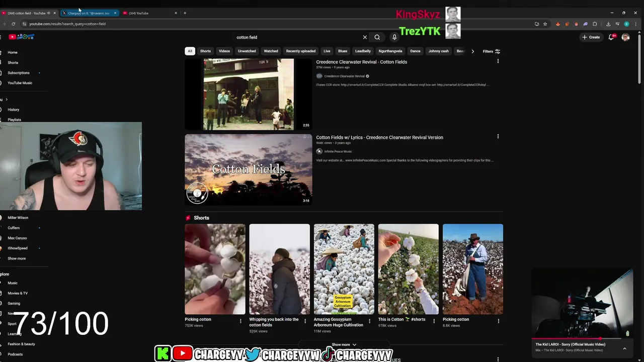Click the install app icon in address bar
The height and width of the screenshot is (362, 644).
pos(536,24)
